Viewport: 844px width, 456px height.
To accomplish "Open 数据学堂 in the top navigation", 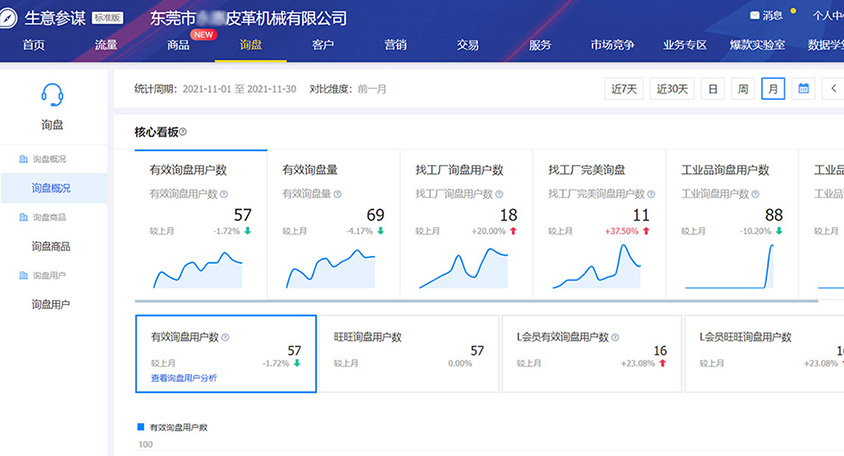I will tap(826, 45).
